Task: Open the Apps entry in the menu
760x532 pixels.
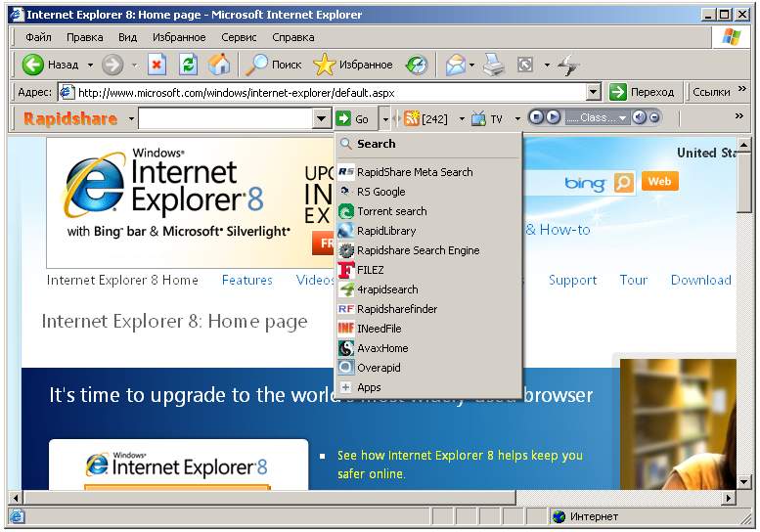Action: point(428,387)
